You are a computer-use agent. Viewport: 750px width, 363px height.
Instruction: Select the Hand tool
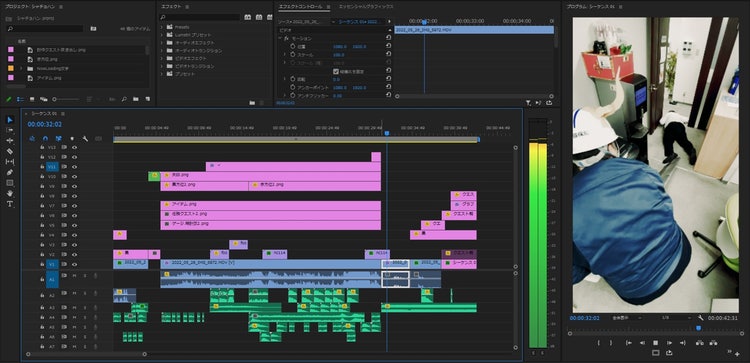coord(10,193)
